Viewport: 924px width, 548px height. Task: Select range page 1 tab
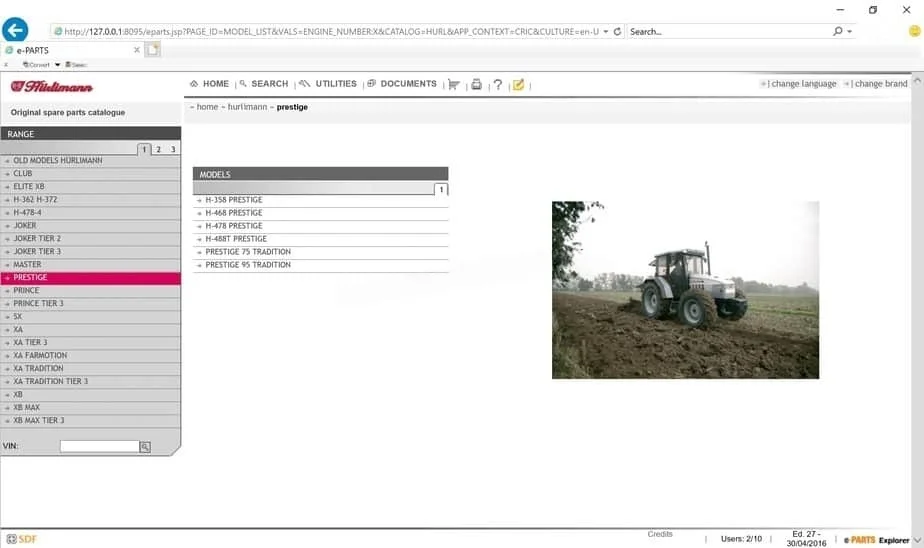(144, 149)
